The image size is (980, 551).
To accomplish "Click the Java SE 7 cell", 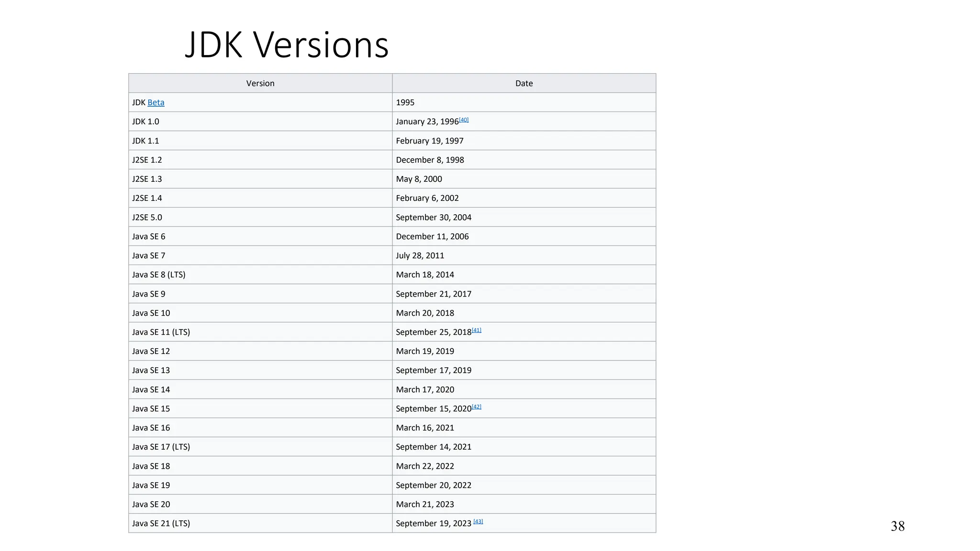I will coord(260,255).
